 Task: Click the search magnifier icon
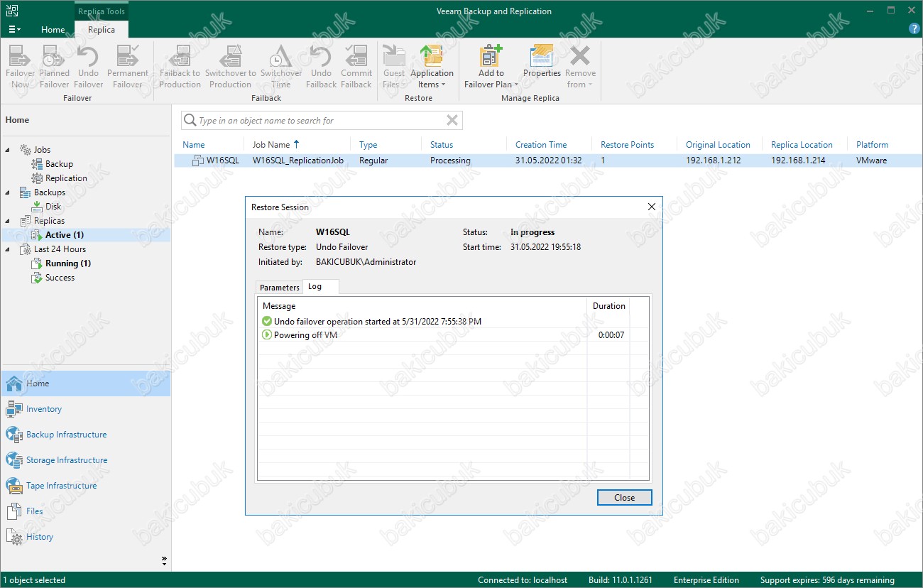[190, 120]
